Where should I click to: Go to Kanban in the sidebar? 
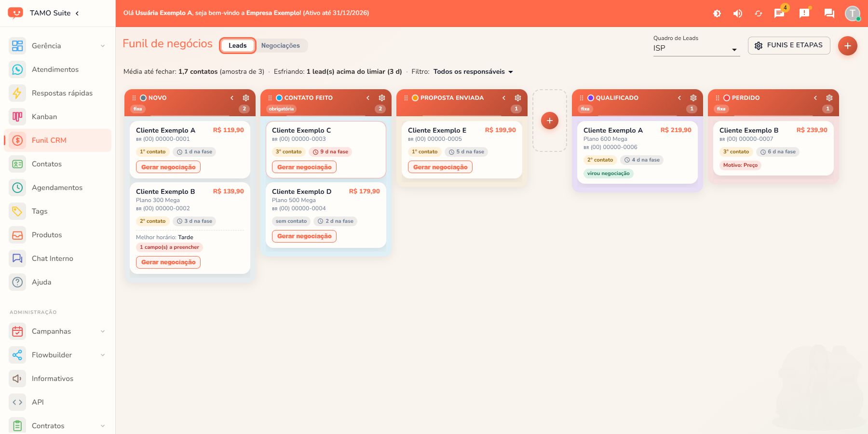(58, 117)
